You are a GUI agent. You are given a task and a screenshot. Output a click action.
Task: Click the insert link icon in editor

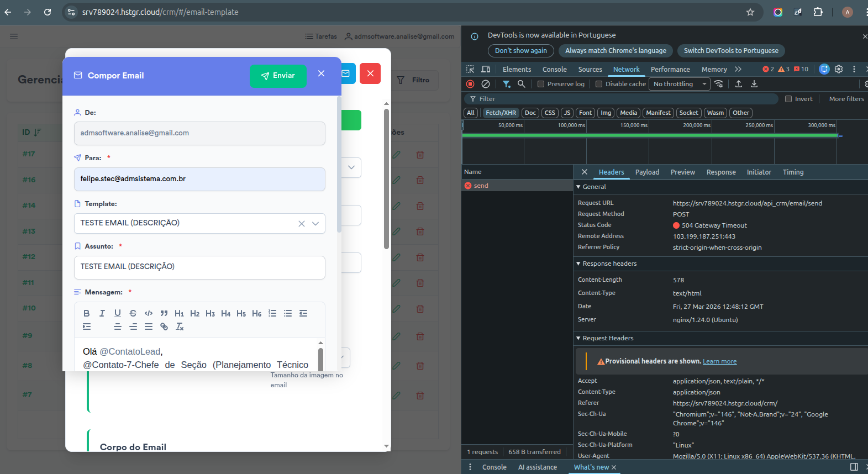164,326
